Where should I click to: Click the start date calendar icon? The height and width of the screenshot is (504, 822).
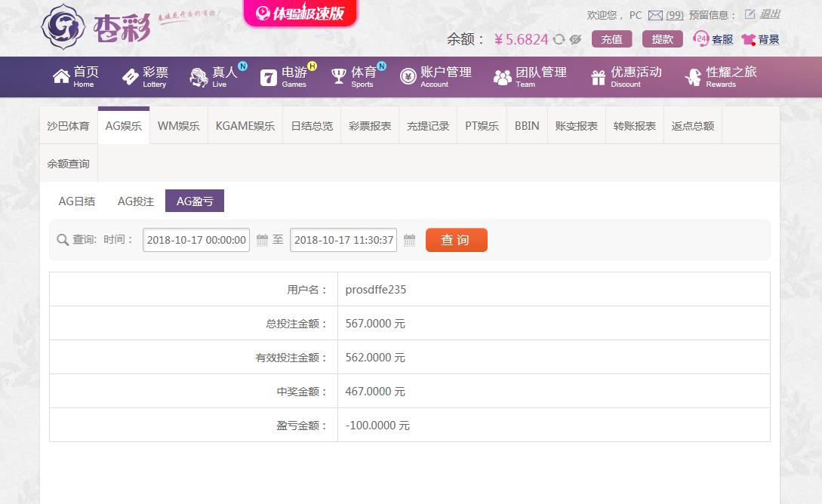(262, 240)
